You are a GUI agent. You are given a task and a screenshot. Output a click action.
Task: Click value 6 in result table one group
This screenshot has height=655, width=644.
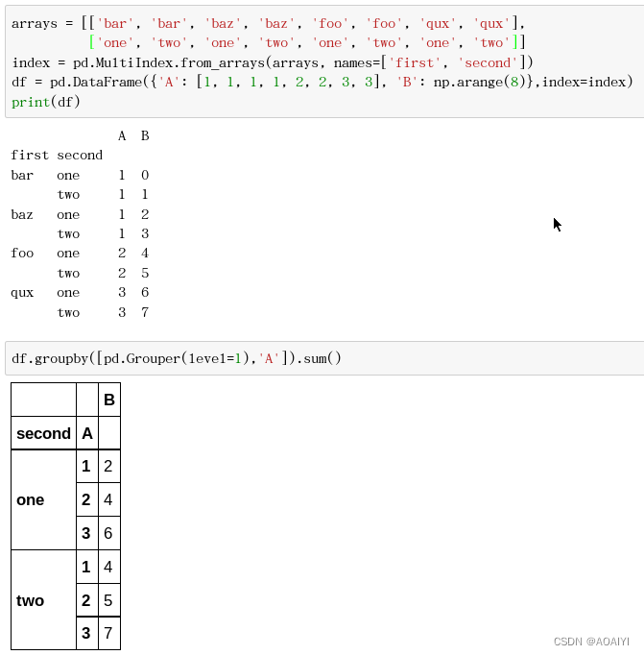click(108, 533)
